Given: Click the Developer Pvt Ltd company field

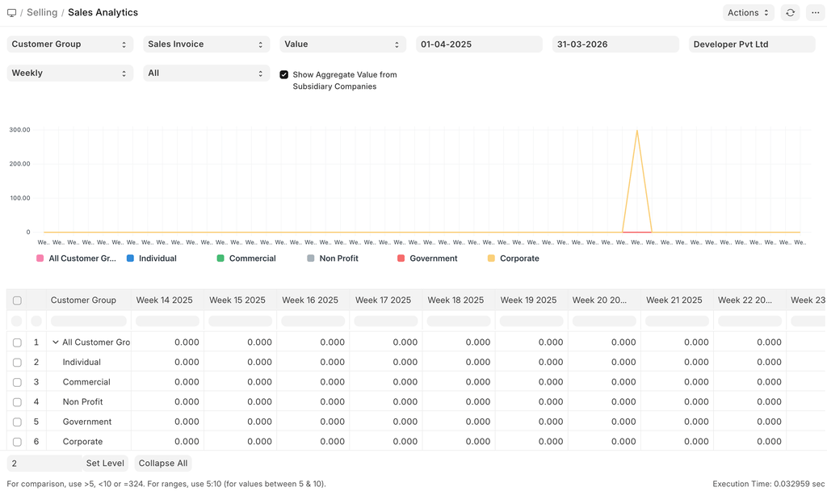Looking at the screenshot, I should pos(751,44).
